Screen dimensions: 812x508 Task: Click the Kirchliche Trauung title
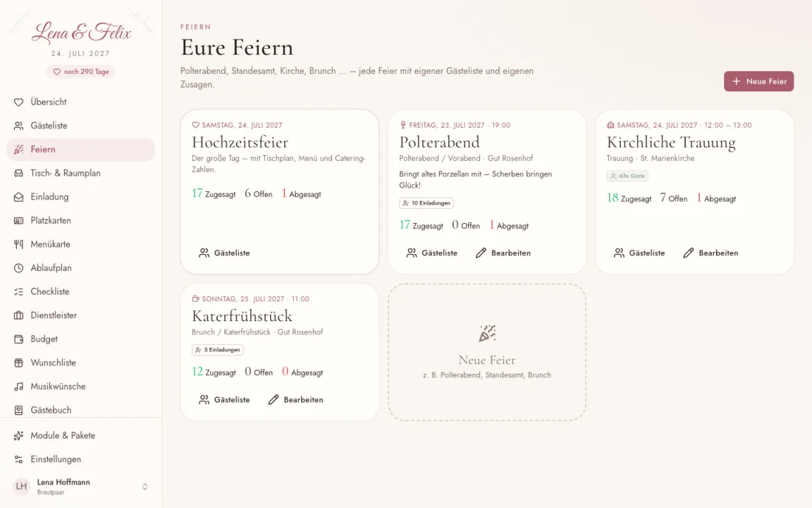(x=671, y=143)
